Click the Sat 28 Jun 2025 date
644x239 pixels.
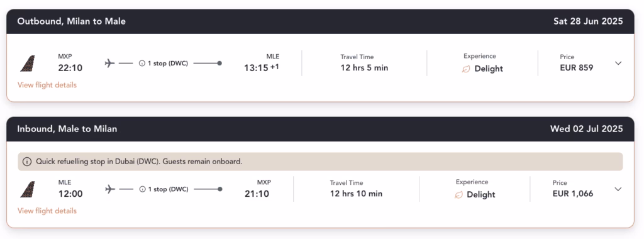click(588, 21)
